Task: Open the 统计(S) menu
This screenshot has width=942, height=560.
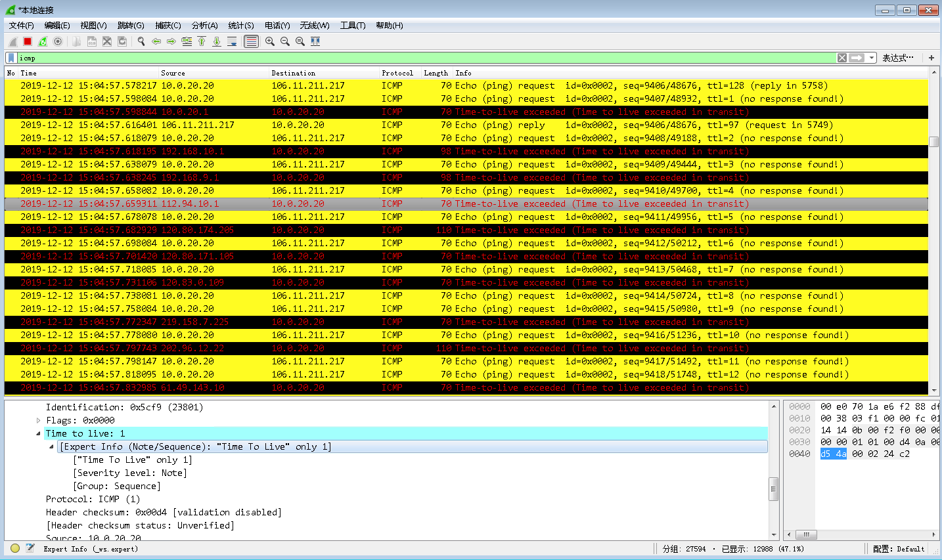Action: pyautogui.click(x=240, y=26)
